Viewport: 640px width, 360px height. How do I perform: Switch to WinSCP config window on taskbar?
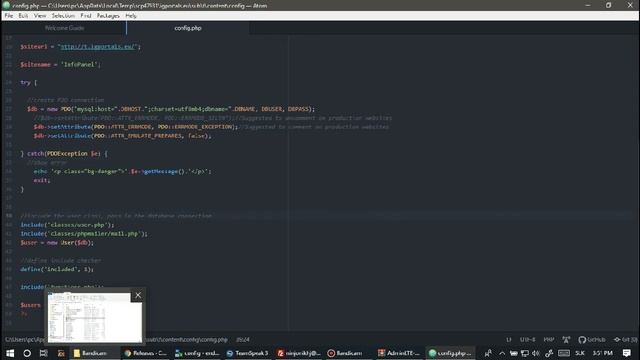[x=197, y=353]
